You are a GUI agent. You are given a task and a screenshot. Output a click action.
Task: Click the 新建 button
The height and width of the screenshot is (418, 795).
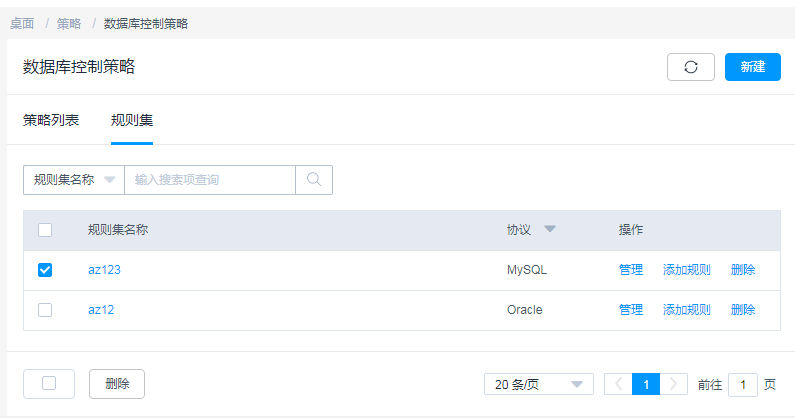pyautogui.click(x=752, y=67)
